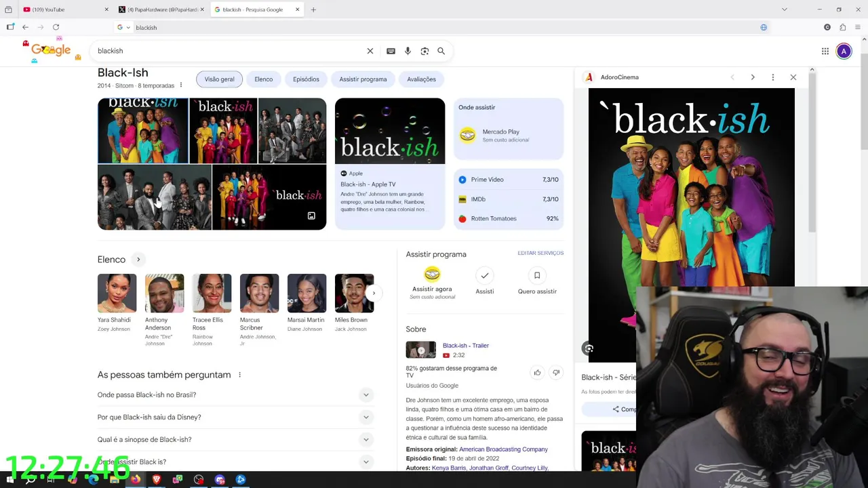
Task: Open more options in image preview panel
Action: (x=772, y=77)
